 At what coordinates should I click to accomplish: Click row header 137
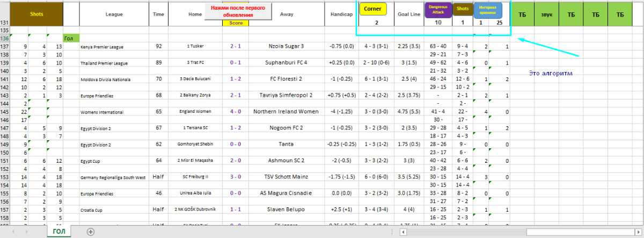[5, 46]
